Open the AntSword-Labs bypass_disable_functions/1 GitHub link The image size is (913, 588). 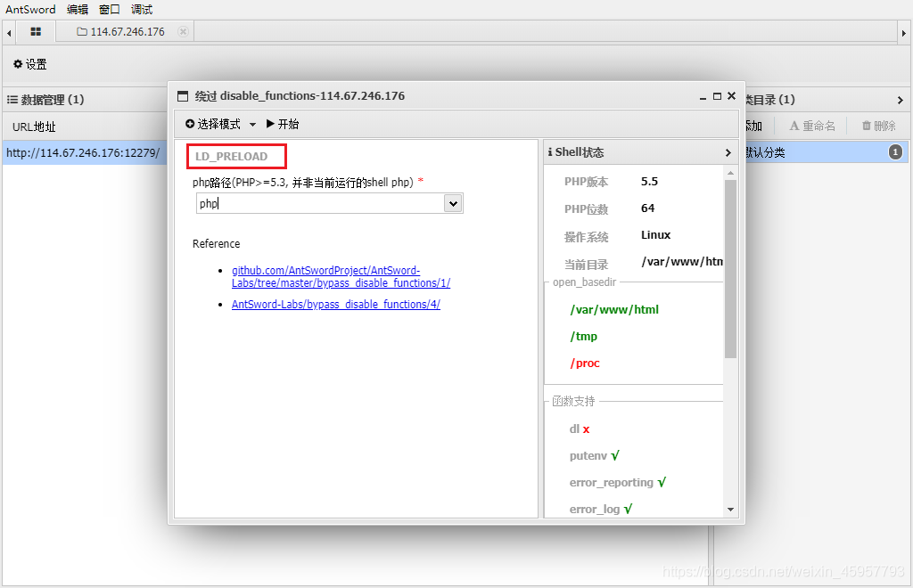[341, 277]
